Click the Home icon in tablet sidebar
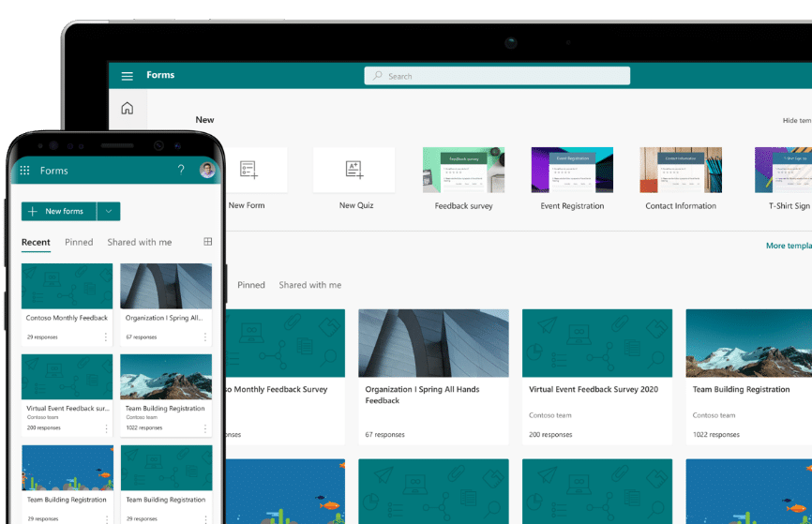Screen dimensions: 812x524 pos(127,108)
